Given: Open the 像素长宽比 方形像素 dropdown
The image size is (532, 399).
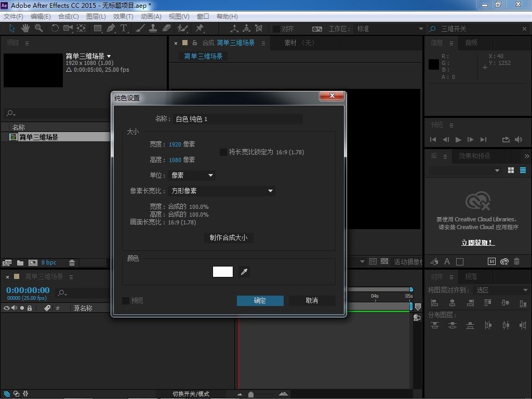Looking at the screenshot, I should point(221,191).
